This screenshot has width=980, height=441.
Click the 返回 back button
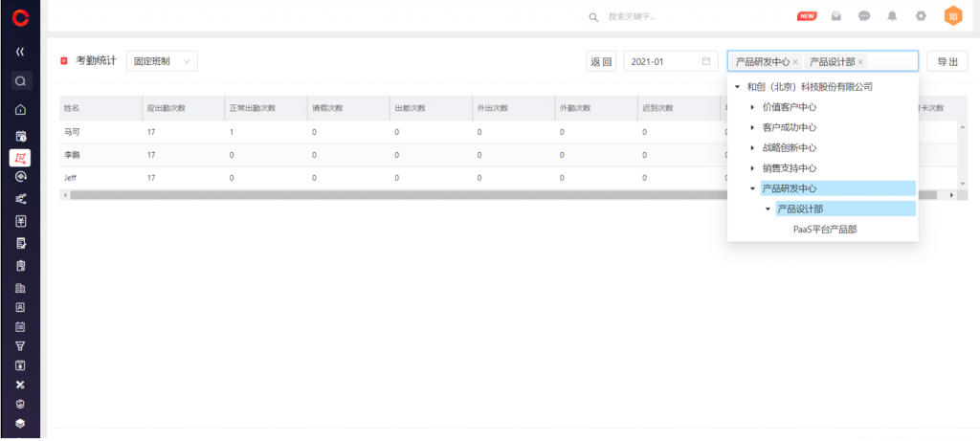pyautogui.click(x=601, y=62)
